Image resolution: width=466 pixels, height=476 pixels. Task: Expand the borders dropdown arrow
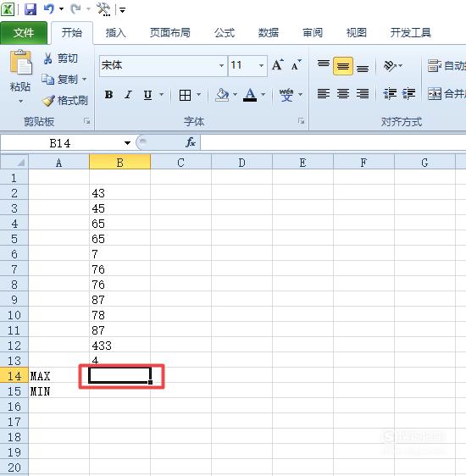coord(199,95)
